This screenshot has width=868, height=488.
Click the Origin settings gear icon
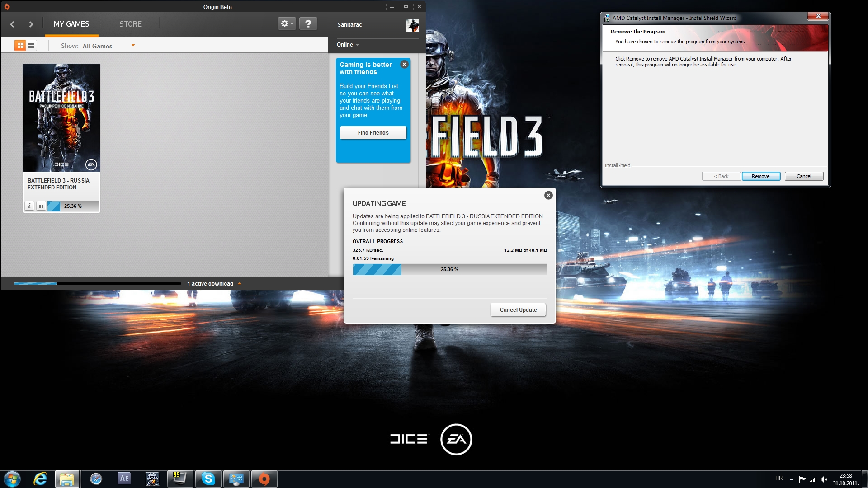[286, 24]
